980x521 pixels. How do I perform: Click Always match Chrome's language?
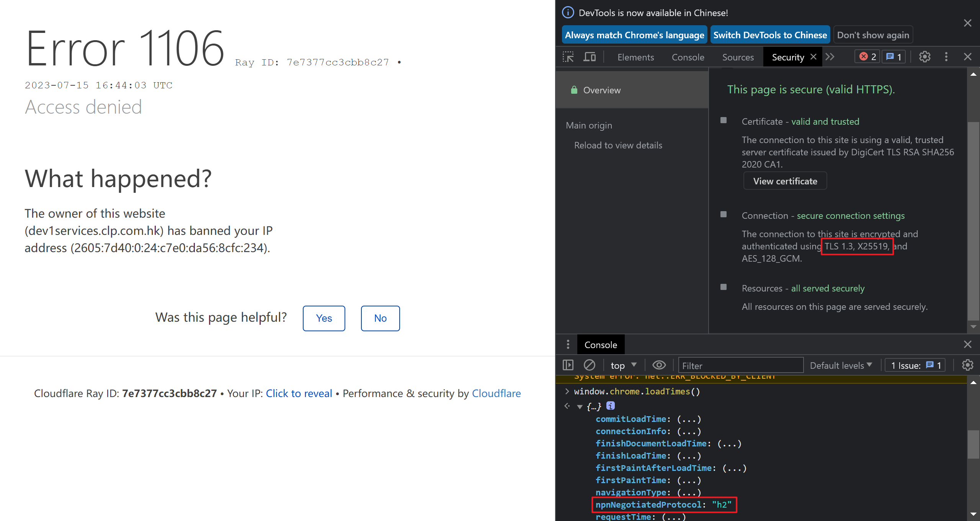[x=634, y=35]
